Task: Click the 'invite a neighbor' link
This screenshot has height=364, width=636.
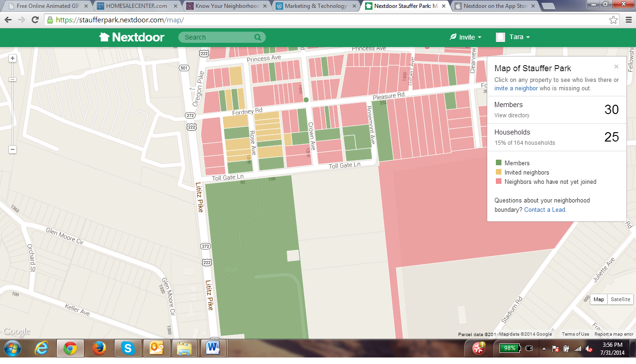Action: 516,88
